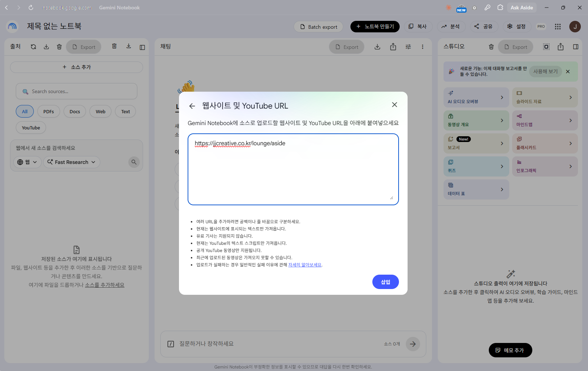This screenshot has width=588, height=371.
Task: Click the share icon in the 스튜디오 panel
Action: (561, 47)
